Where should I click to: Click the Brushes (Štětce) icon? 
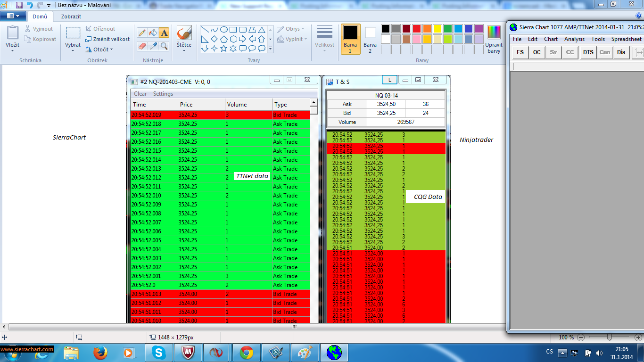click(184, 33)
